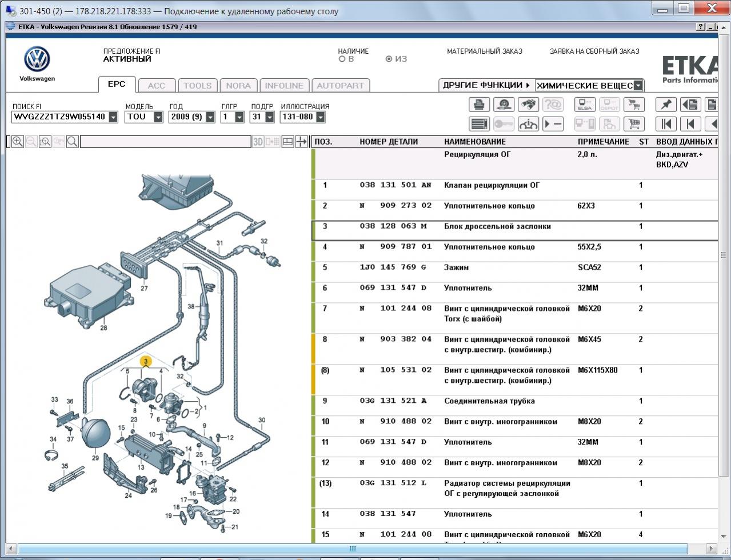
Task: Click the ПРИМЕЧАНИЕ column header
Action: (x=604, y=142)
